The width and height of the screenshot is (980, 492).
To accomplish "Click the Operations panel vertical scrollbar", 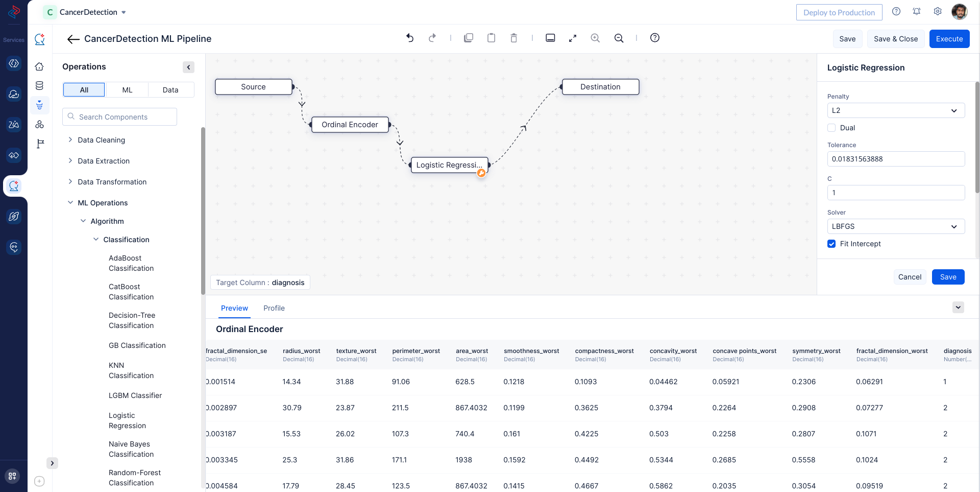I will (203, 209).
